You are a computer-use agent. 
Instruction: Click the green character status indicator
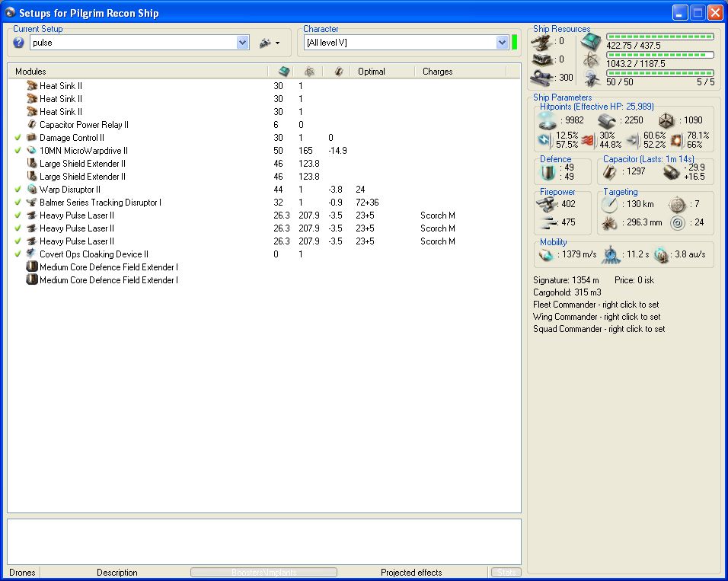[x=515, y=43]
